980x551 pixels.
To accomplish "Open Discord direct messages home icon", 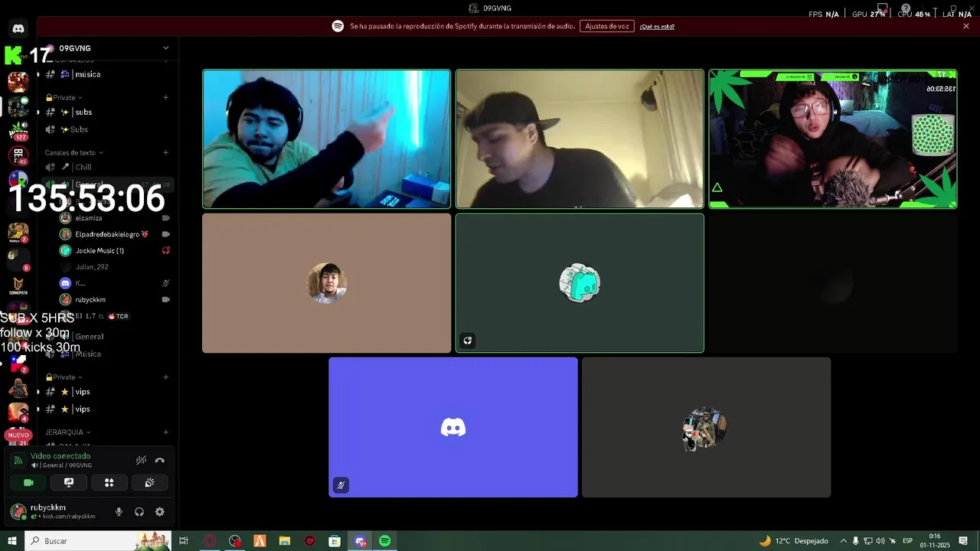I will (18, 28).
